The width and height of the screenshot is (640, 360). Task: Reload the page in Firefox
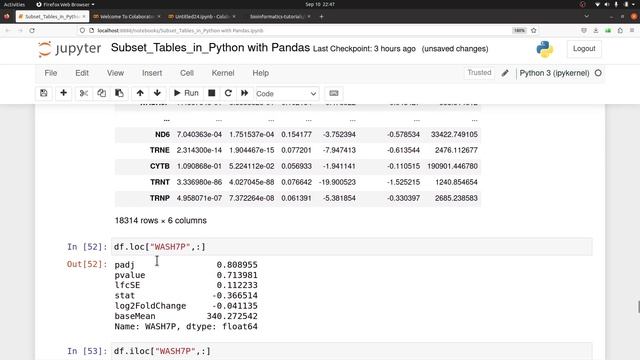(x=32, y=31)
